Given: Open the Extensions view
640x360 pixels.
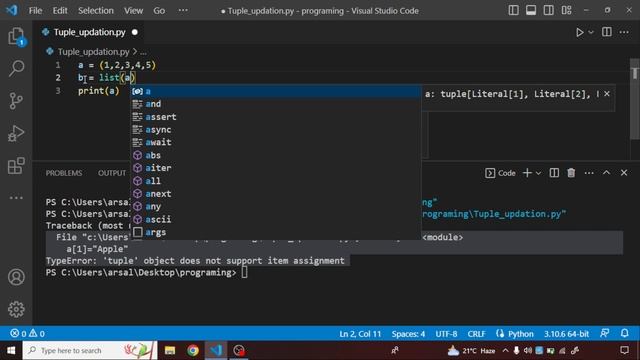Looking at the screenshot, I should click(x=16, y=166).
